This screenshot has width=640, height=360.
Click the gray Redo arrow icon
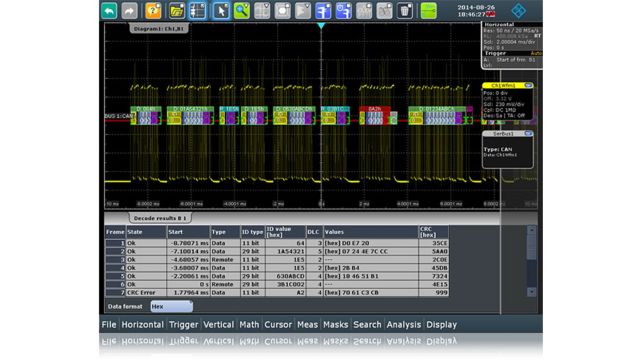[129, 11]
